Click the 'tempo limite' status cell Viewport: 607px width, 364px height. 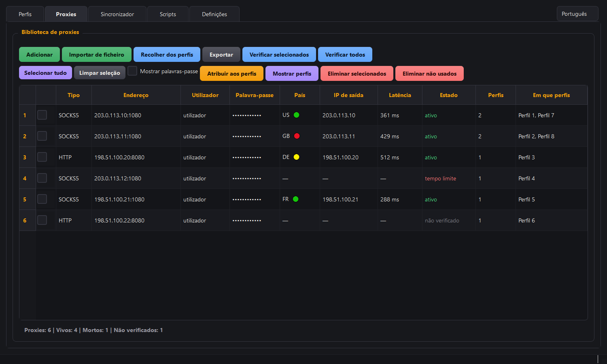449,178
